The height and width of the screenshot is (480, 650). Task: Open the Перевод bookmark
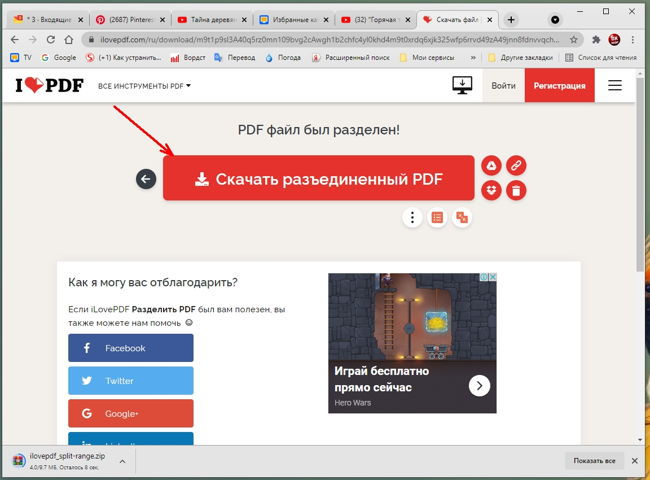(x=235, y=58)
